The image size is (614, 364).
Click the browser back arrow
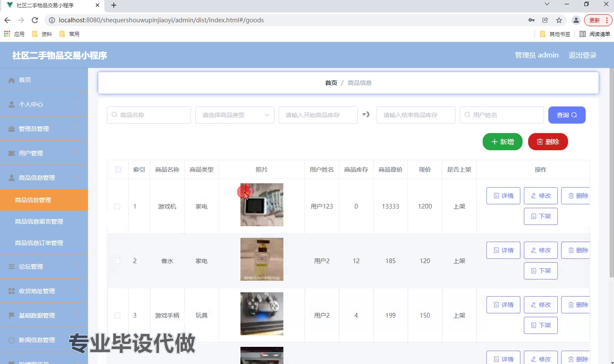point(7,20)
